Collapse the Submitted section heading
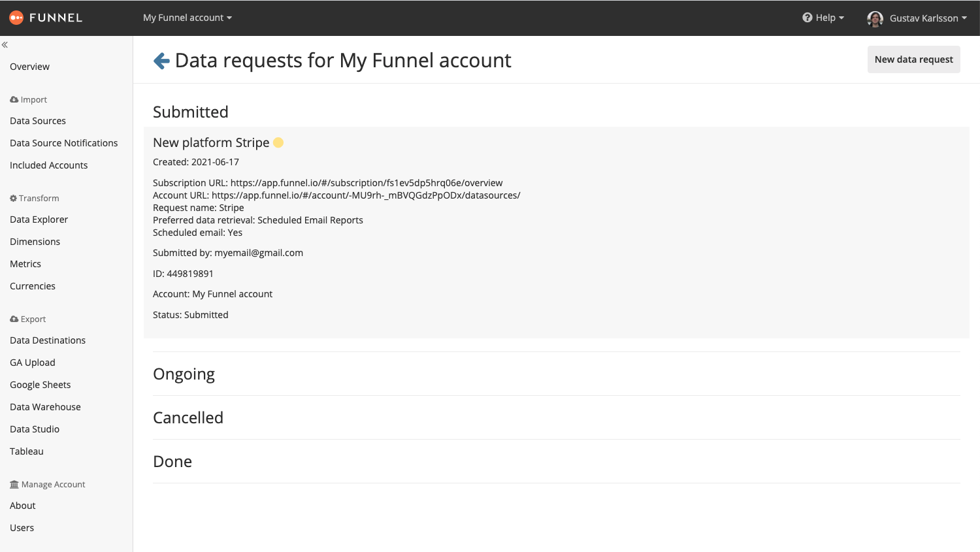This screenshot has height=552, width=980. (x=191, y=112)
